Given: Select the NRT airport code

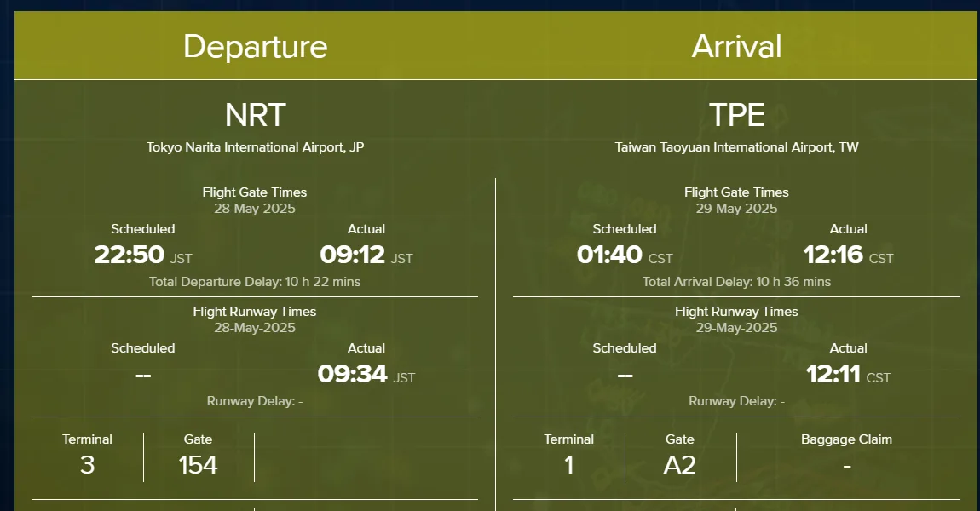Looking at the screenshot, I should pos(255,115).
